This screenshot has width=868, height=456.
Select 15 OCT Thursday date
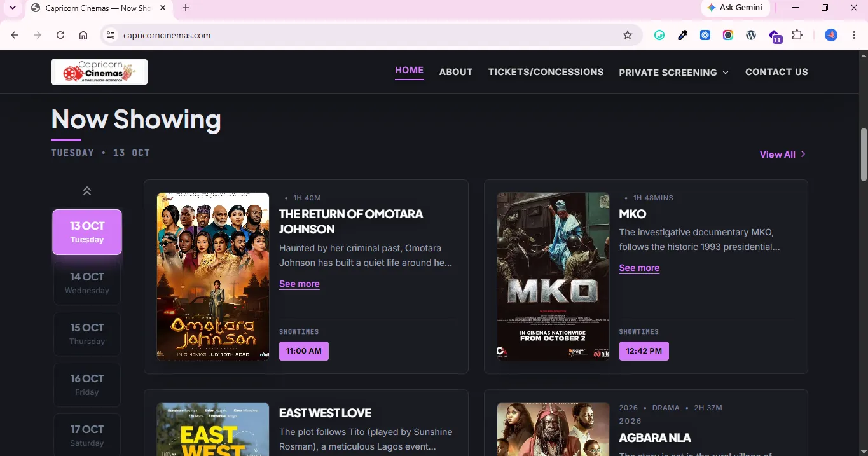(87, 334)
